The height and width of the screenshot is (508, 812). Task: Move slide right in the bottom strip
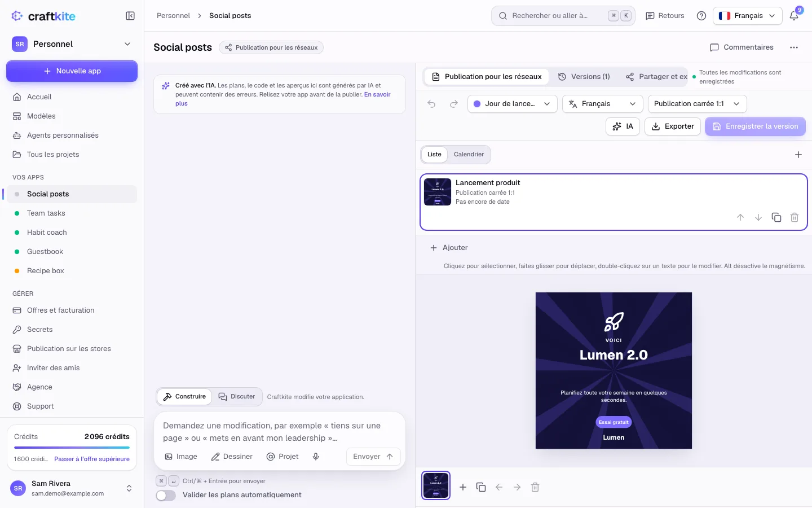point(517,487)
